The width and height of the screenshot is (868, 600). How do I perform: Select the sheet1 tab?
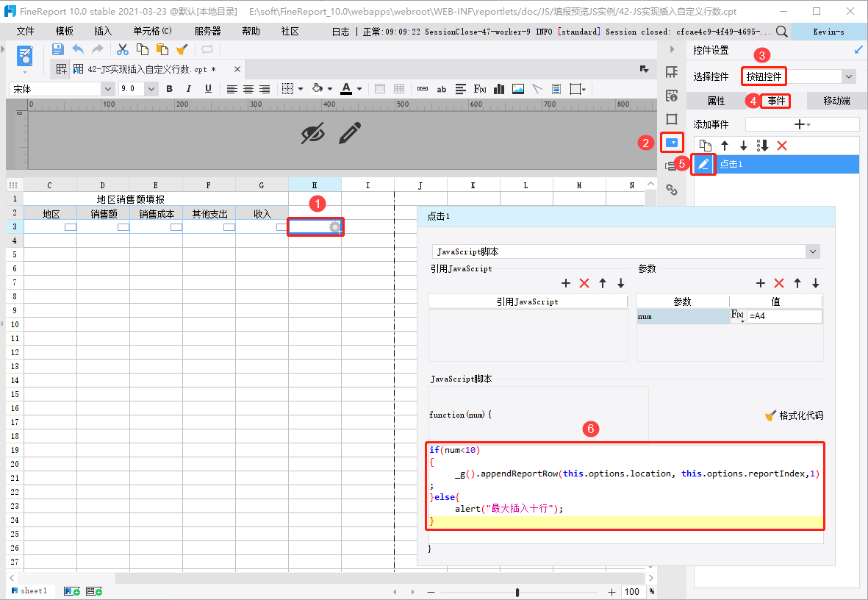click(29, 590)
